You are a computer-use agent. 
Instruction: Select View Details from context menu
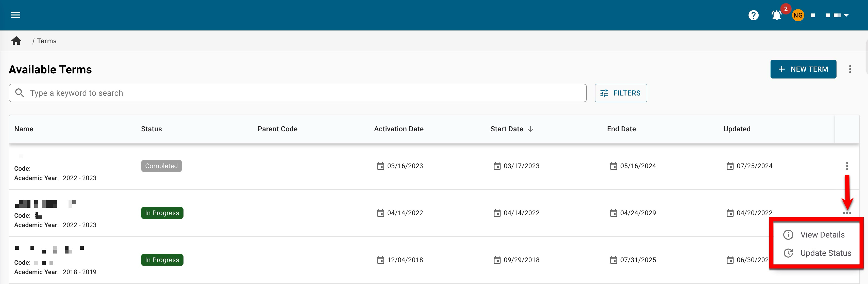click(822, 235)
